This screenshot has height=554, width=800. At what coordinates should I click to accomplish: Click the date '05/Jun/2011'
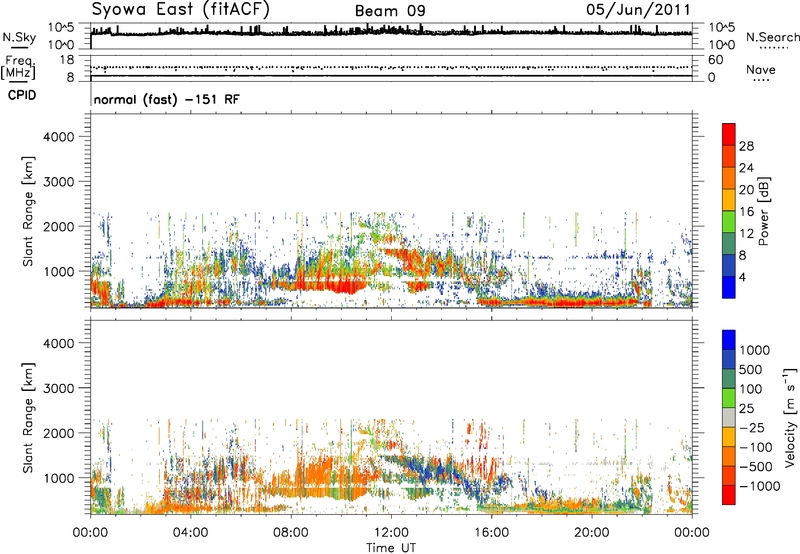pyautogui.click(x=638, y=10)
